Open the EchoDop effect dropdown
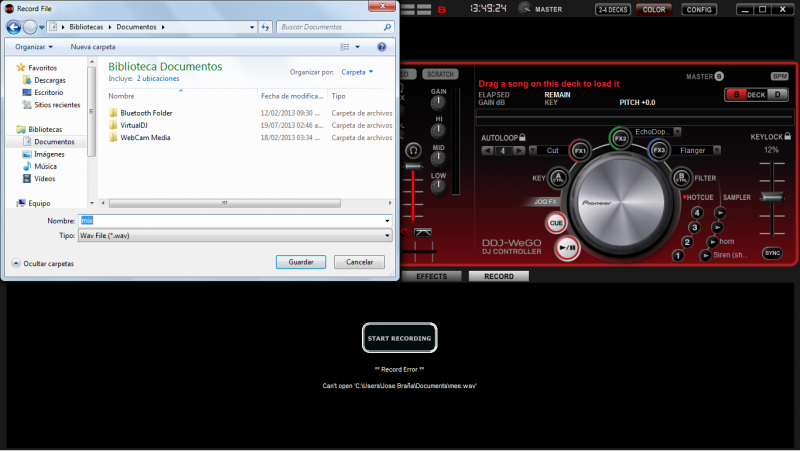Screen dimensions: 800x452 click(x=677, y=132)
